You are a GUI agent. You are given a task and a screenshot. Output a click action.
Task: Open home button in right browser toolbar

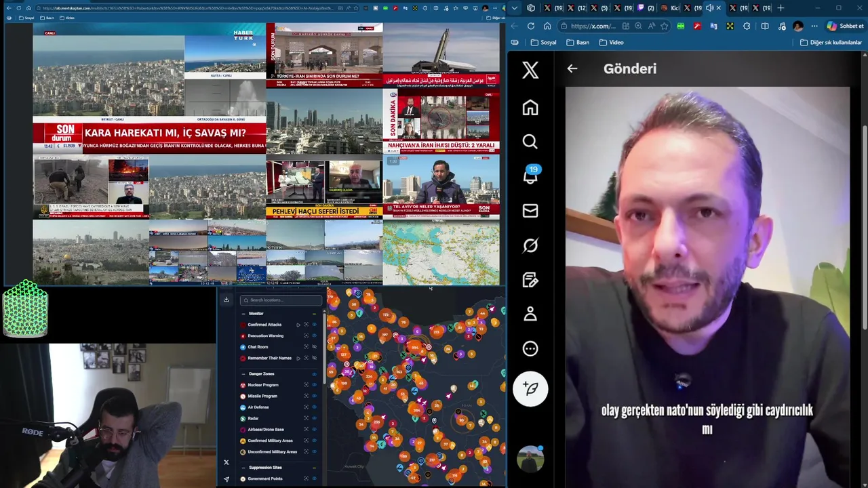547,26
